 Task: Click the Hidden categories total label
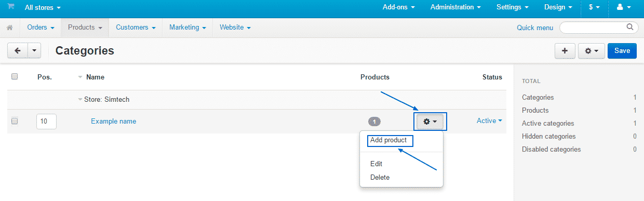(549, 136)
